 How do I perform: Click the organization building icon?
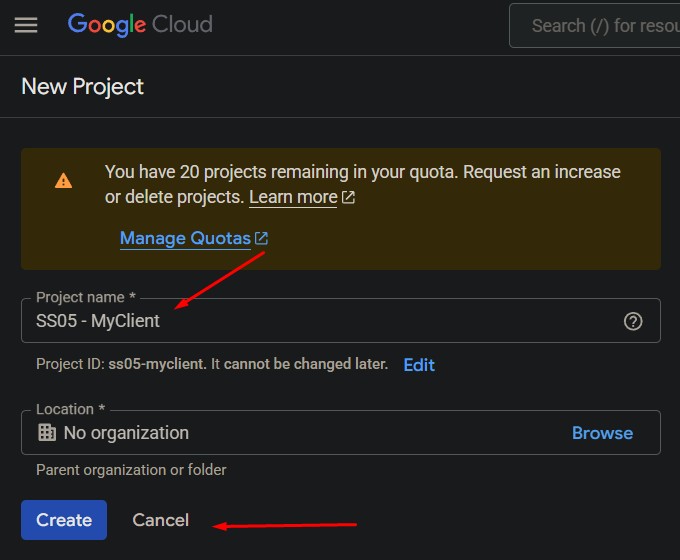[46, 433]
